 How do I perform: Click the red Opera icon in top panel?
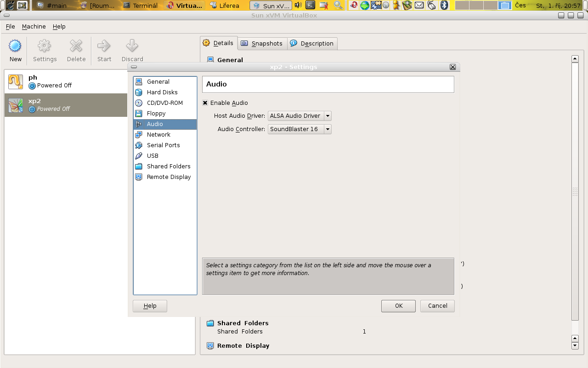354,6
